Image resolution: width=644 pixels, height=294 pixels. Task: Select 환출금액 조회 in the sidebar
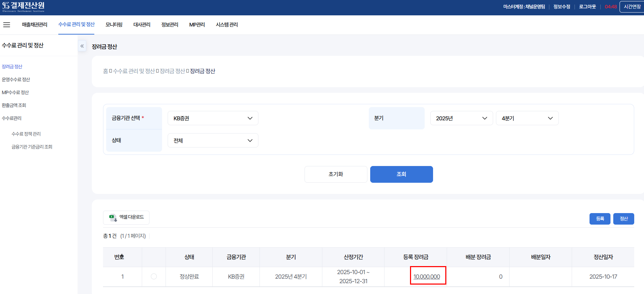[x=14, y=105]
